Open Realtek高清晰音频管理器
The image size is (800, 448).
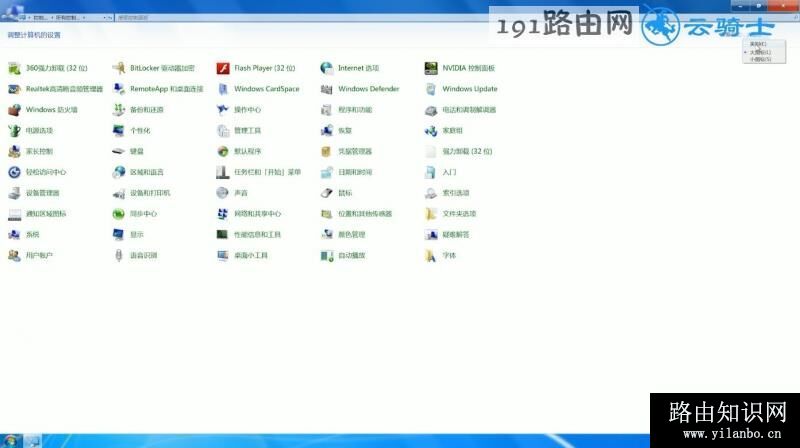pos(56,89)
